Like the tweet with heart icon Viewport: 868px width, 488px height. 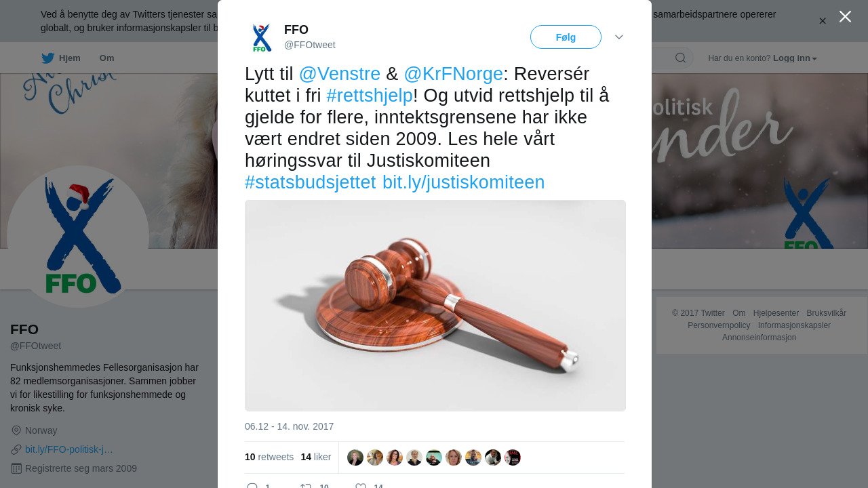coord(361,485)
